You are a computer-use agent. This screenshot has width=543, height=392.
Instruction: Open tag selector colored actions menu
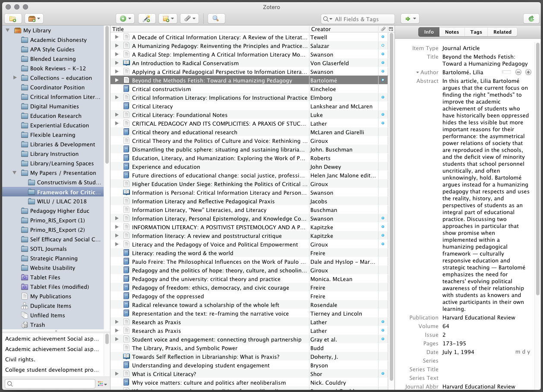pos(102,384)
